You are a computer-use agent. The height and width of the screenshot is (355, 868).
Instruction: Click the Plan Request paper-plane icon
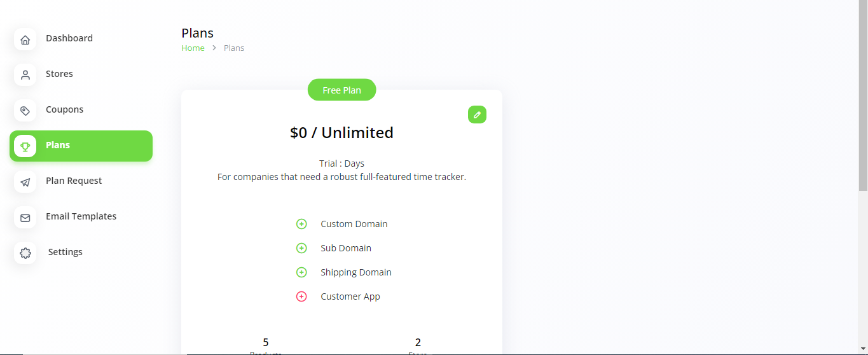[x=25, y=182]
